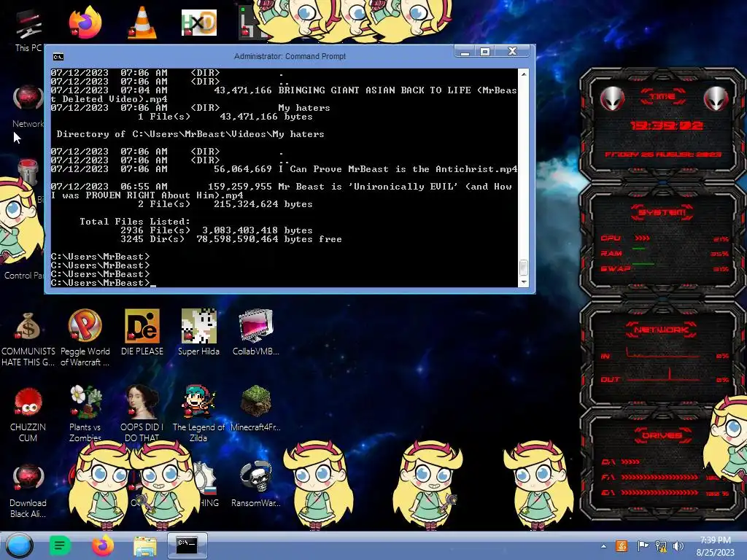This screenshot has height=560, width=747.
Task: Maximize the Command Prompt window
Action: tap(485, 51)
